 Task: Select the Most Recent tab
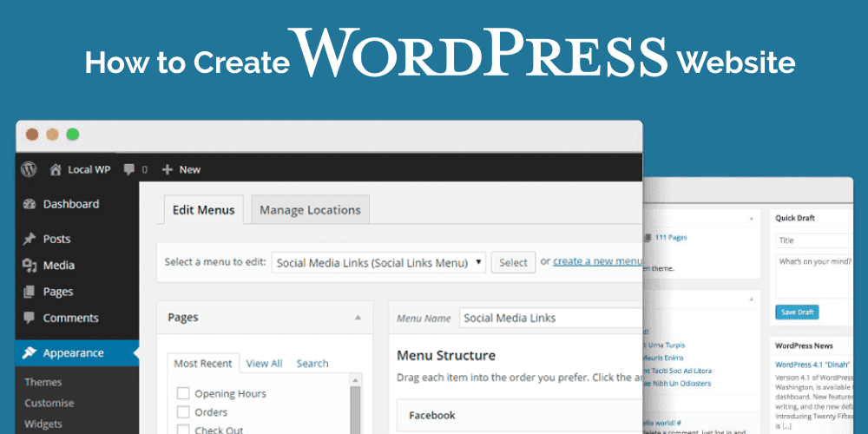pos(203,363)
